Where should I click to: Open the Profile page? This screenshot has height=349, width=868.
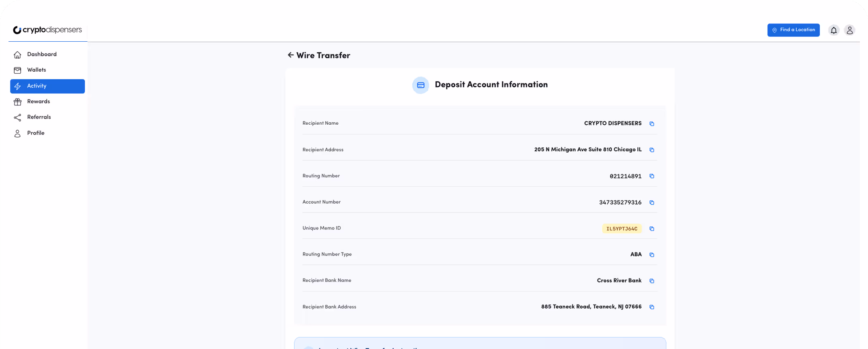pos(47,133)
